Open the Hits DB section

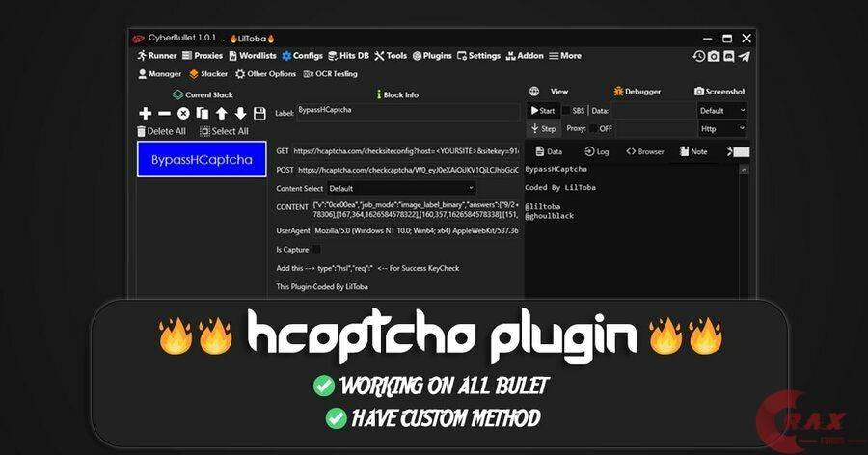(x=348, y=55)
